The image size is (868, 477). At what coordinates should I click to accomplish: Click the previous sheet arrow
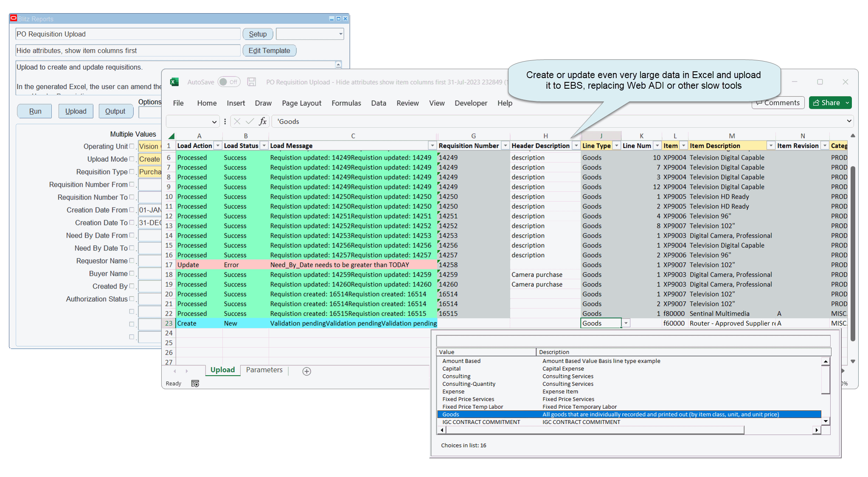(174, 371)
